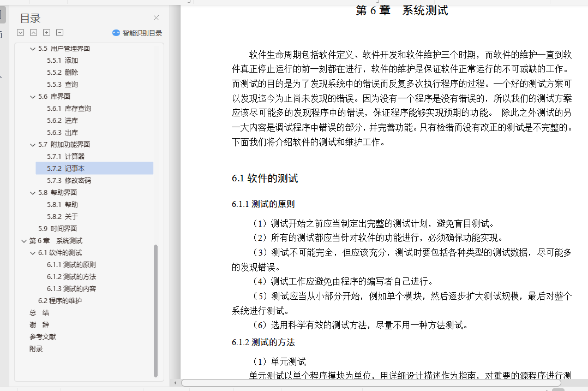Screen dimensions: 588x391
Task: Collapse the 5.5 用户管理界面 section
Action: (33, 49)
